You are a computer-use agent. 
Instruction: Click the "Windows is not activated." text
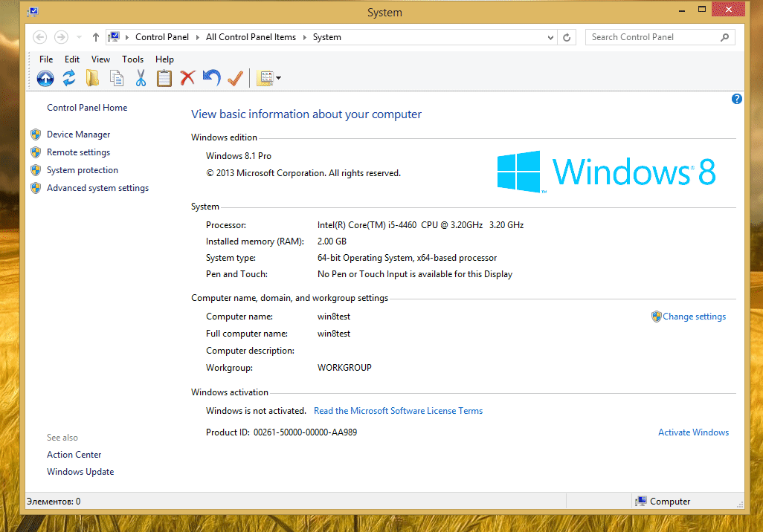click(x=256, y=411)
